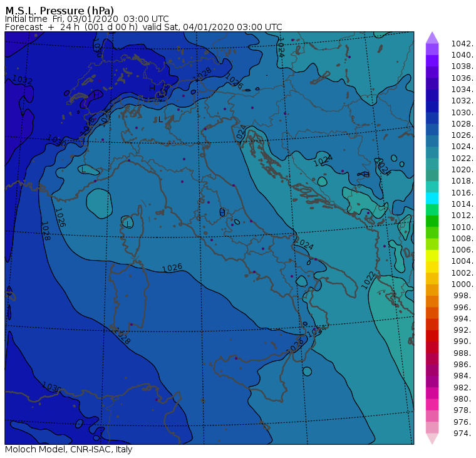Click the 1032 isobar label on the map
The height and width of the screenshot is (458, 476).
coord(23,80)
